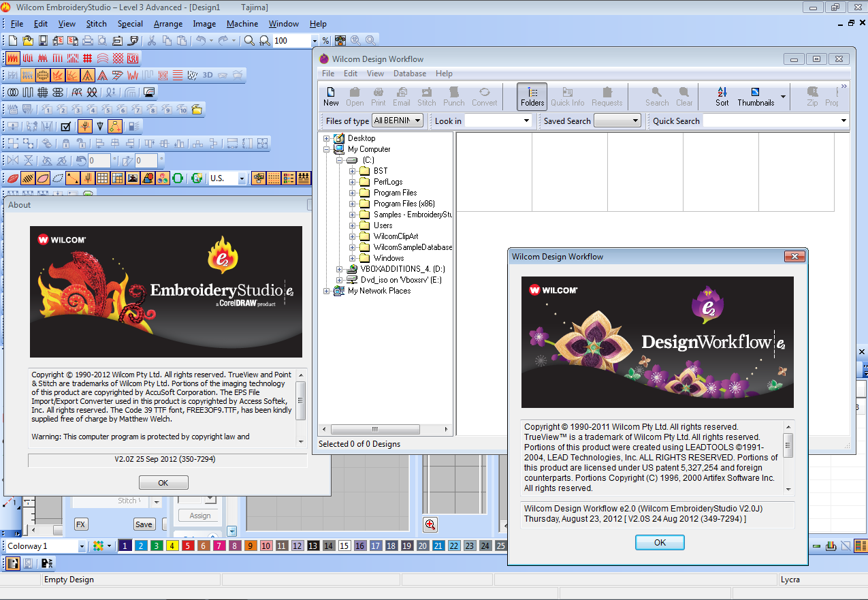Select thread color swatch 21 blue
The height and width of the screenshot is (600, 868).
(438, 546)
